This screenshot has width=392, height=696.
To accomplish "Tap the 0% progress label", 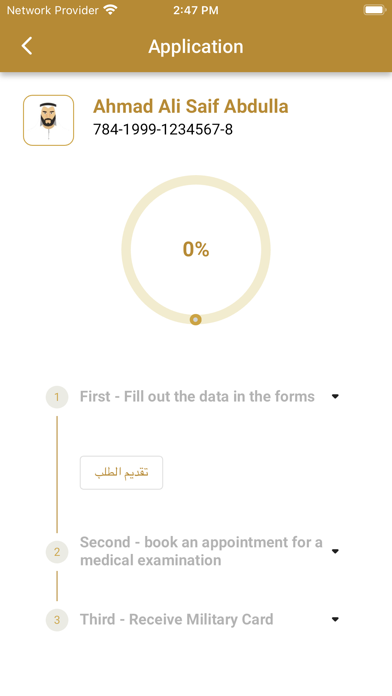I will [x=196, y=249].
